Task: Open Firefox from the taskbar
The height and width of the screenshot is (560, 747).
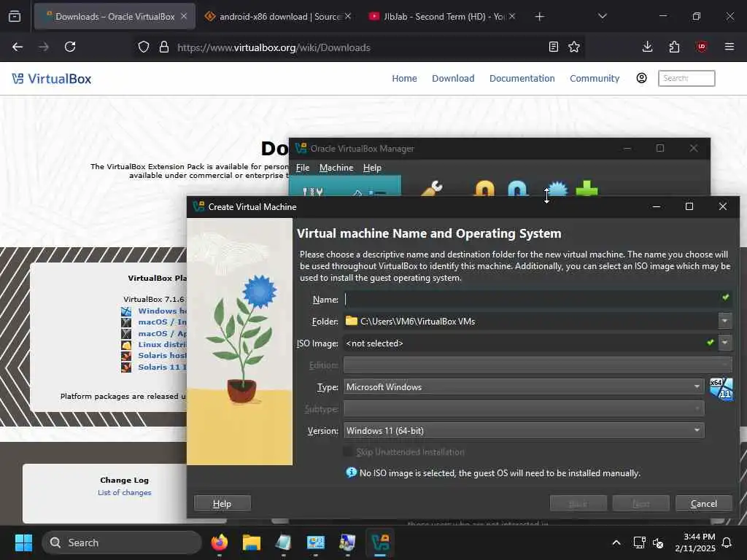Action: coord(219,542)
